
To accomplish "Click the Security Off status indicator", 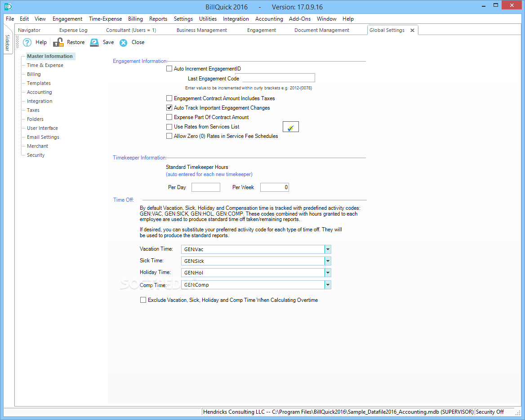I will (490, 412).
